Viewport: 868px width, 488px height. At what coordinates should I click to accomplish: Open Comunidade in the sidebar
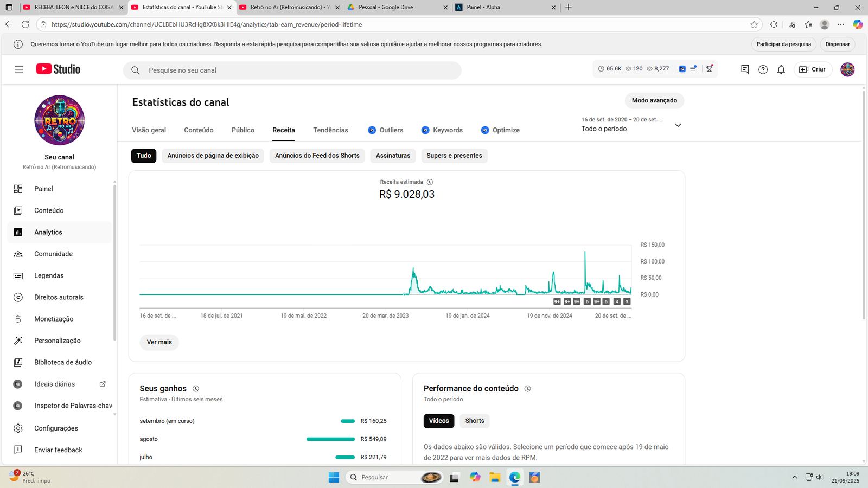tap(60, 254)
